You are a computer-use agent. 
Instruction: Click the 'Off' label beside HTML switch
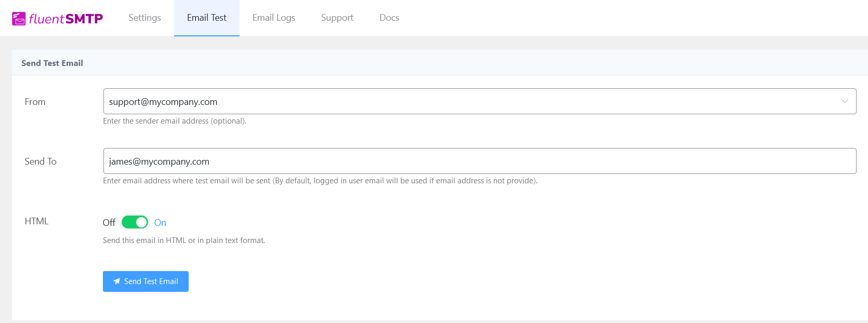click(x=109, y=222)
